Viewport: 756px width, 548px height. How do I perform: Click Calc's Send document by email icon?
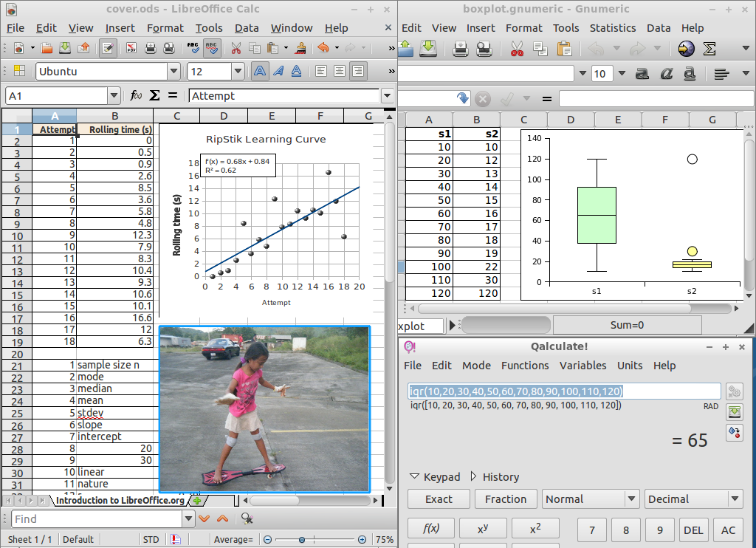[x=84, y=48]
